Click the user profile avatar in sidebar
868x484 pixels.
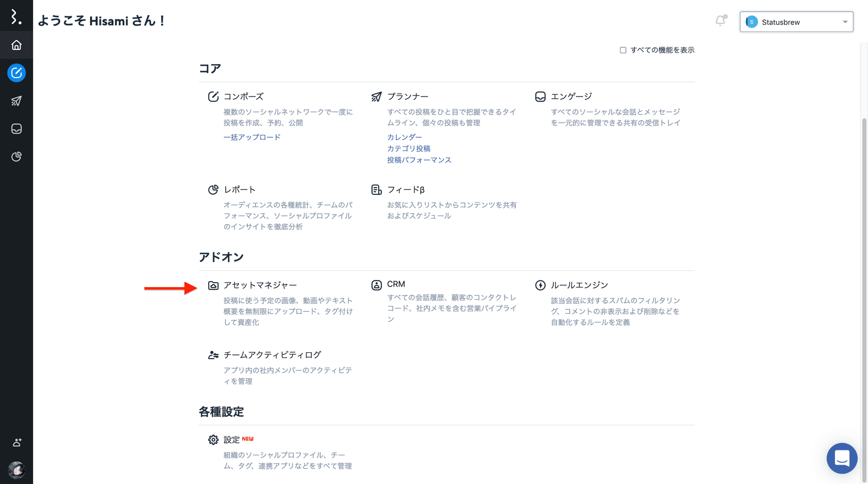16,469
